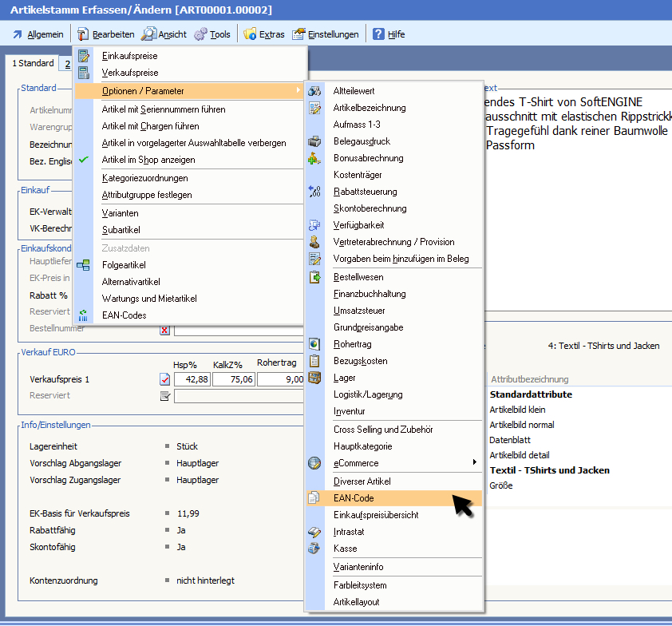Click the Intrastat icon in the submenu
This screenshot has height=626, width=672.
314,532
